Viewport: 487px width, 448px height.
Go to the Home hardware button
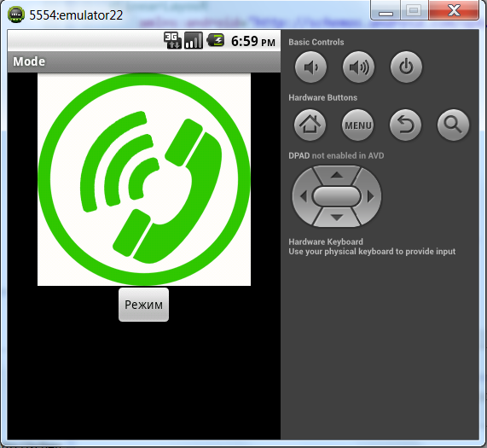tap(310, 125)
